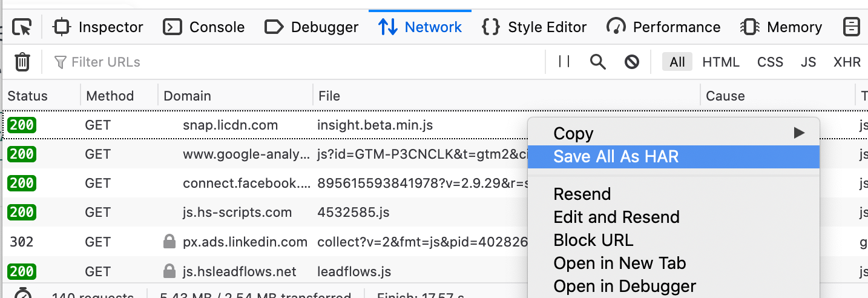The height and width of the screenshot is (298, 868).
Task: Choose Open in Debugger
Action: coord(674,286)
